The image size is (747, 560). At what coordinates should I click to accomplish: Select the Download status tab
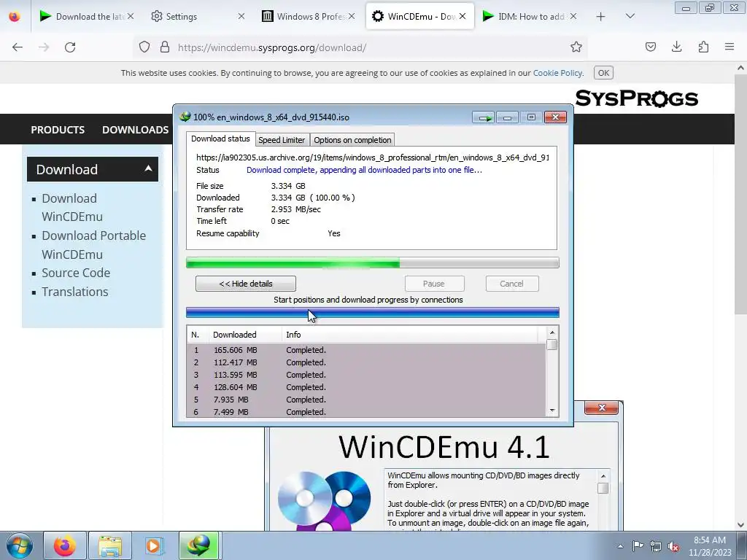click(x=220, y=139)
